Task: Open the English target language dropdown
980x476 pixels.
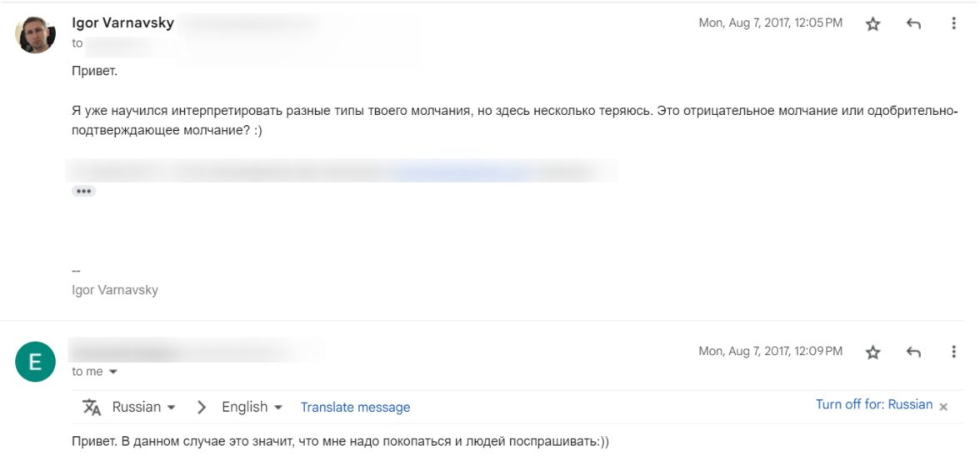Action: (252, 407)
